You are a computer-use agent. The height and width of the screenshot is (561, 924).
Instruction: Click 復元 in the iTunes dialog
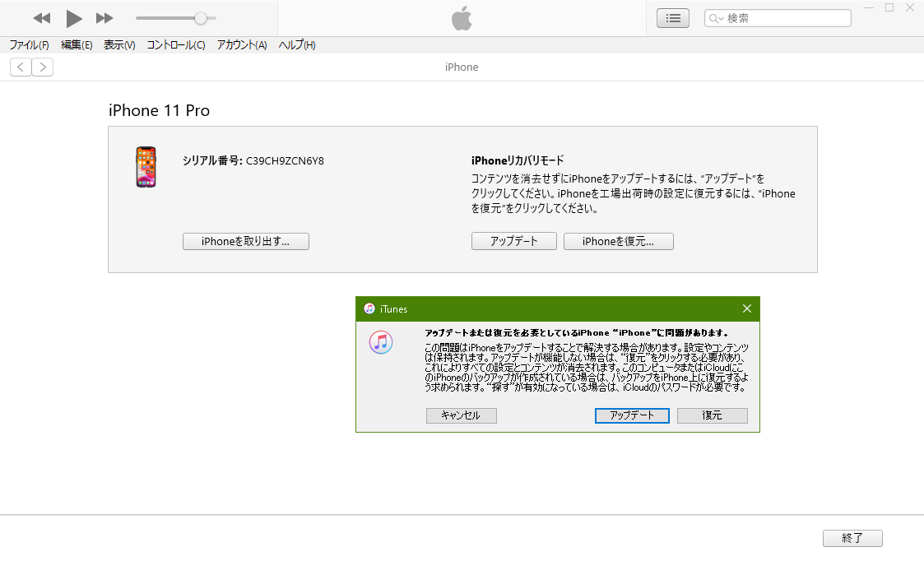click(x=712, y=415)
